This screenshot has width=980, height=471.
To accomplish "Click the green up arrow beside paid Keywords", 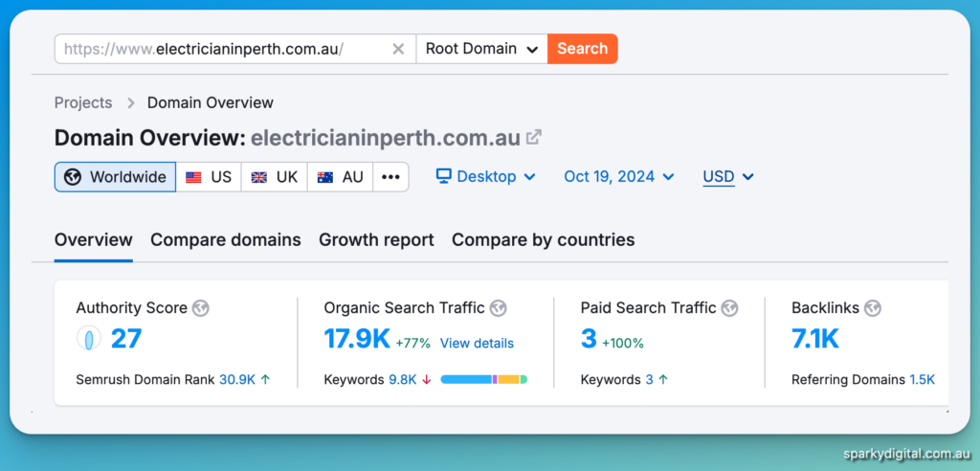I will click(663, 379).
